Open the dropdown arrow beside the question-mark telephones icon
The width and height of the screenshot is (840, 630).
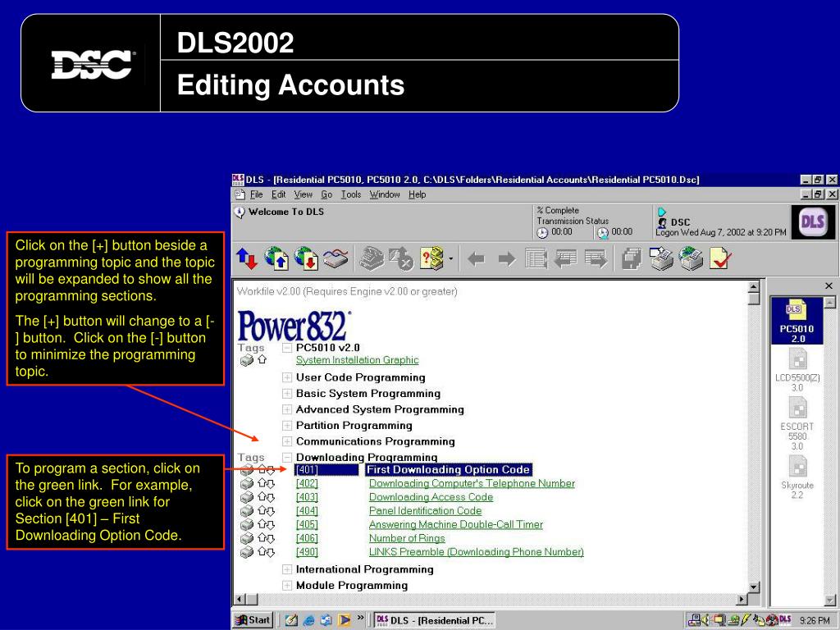(x=450, y=259)
